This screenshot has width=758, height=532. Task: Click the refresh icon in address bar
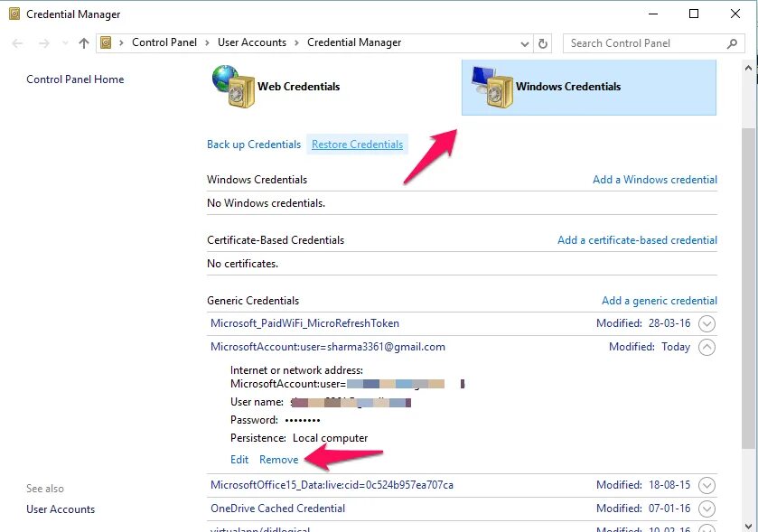click(x=543, y=43)
